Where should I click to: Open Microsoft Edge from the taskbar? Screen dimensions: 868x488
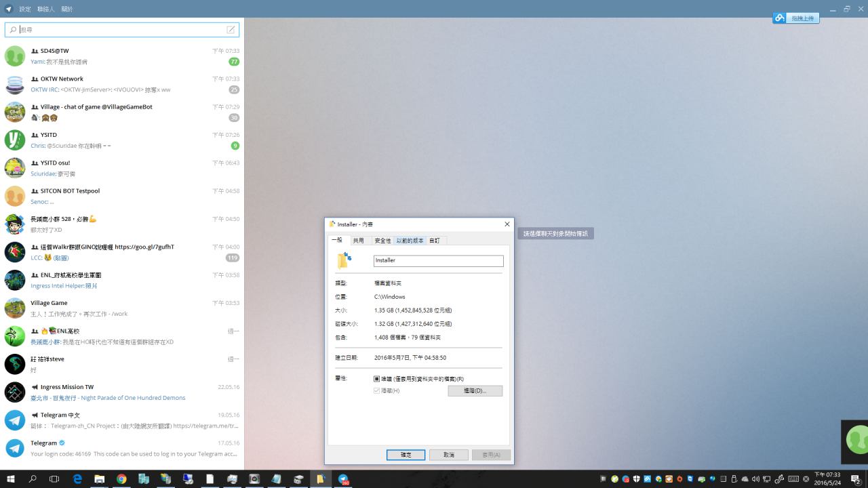pos(77,479)
